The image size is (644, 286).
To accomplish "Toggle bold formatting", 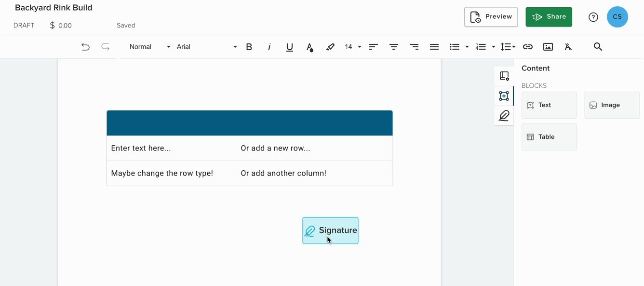I will (249, 47).
